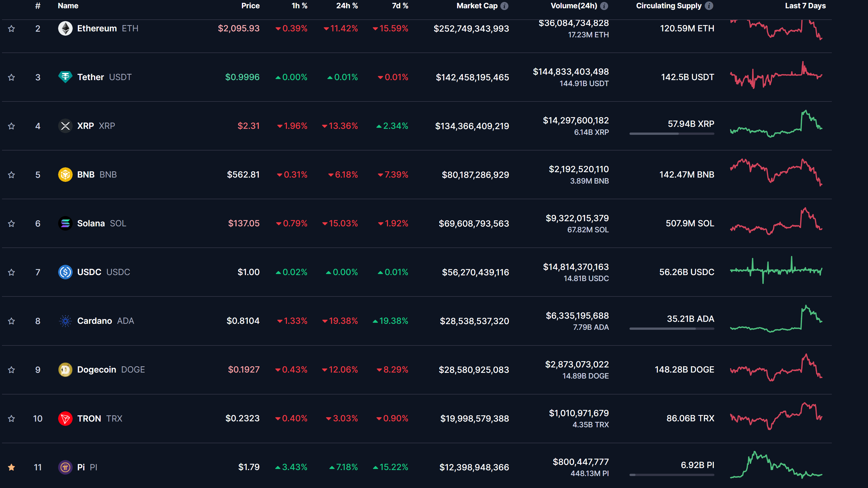
Task: Click Solana volume $9,322,015,379
Action: point(577,218)
